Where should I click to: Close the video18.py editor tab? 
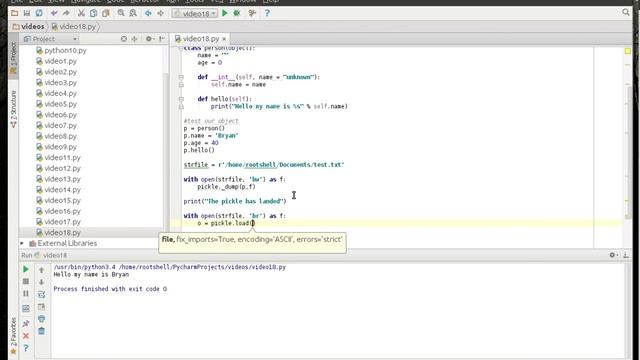click(224, 39)
